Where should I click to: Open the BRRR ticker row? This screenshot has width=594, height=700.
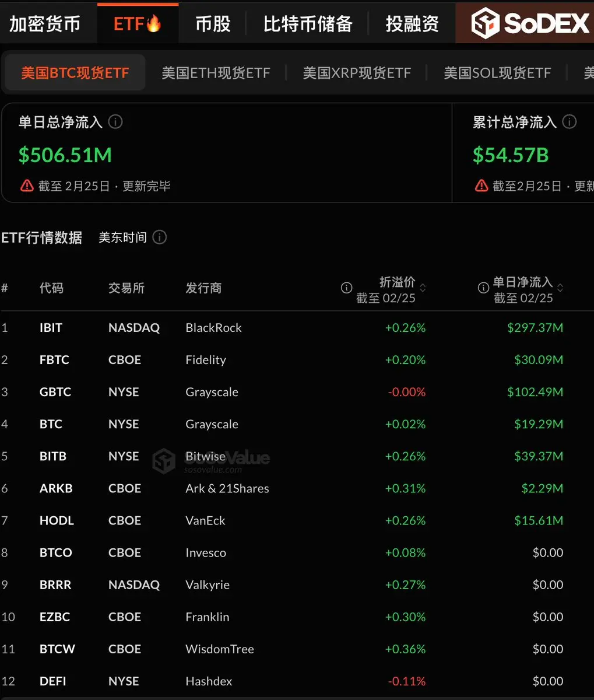pos(55,584)
